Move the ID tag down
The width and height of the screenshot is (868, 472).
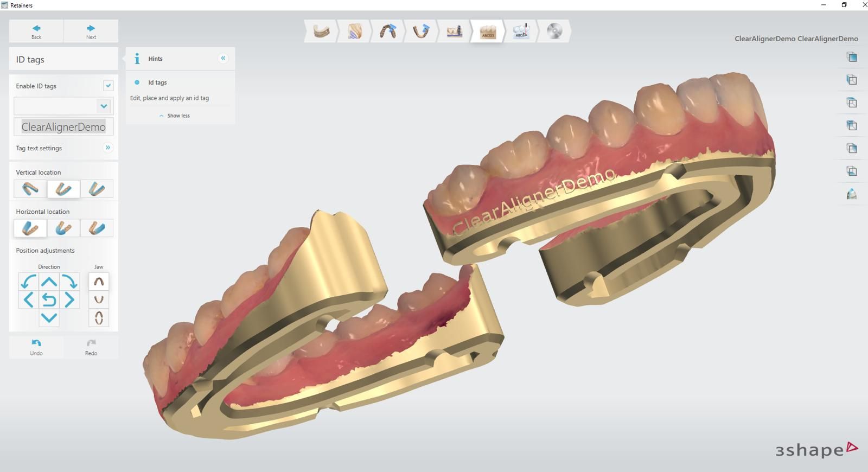tap(49, 318)
